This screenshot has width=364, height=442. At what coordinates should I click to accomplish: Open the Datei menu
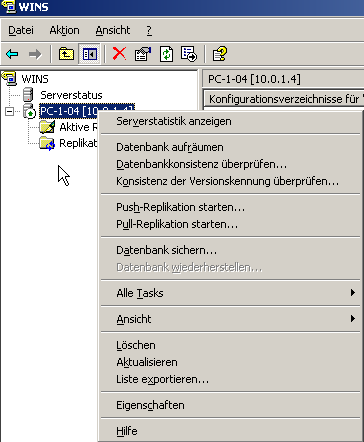click(21, 30)
